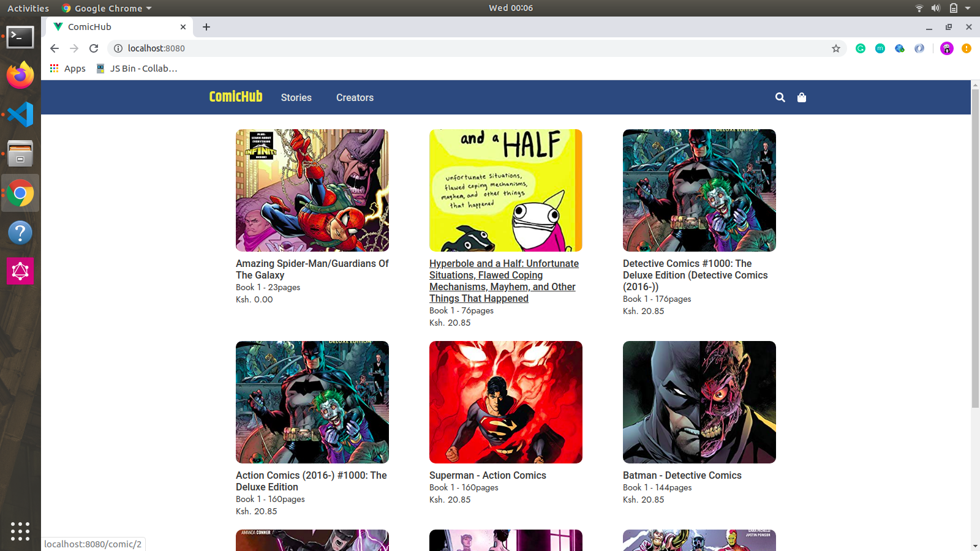This screenshot has height=551, width=980.
Task: Open the Chrome profile avatar
Action: pyautogui.click(x=947, y=48)
